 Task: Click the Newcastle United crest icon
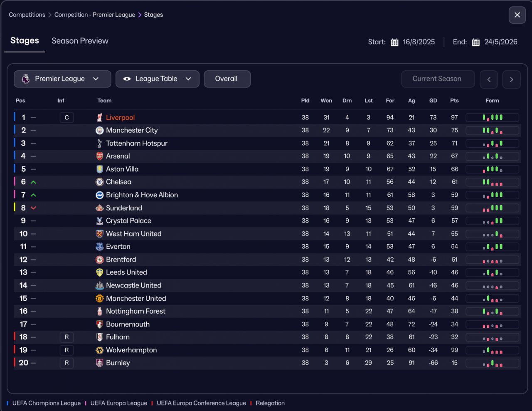(99, 286)
